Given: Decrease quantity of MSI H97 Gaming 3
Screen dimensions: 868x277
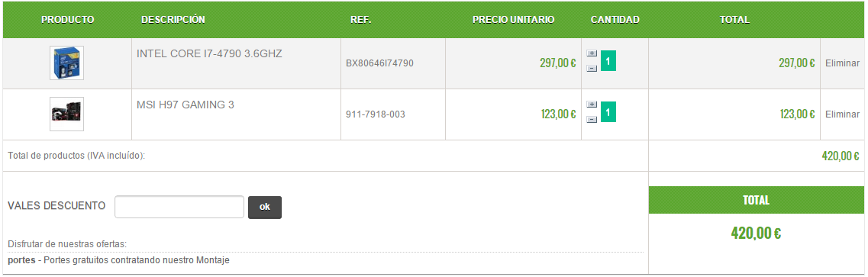Looking at the screenshot, I should pyautogui.click(x=592, y=120).
